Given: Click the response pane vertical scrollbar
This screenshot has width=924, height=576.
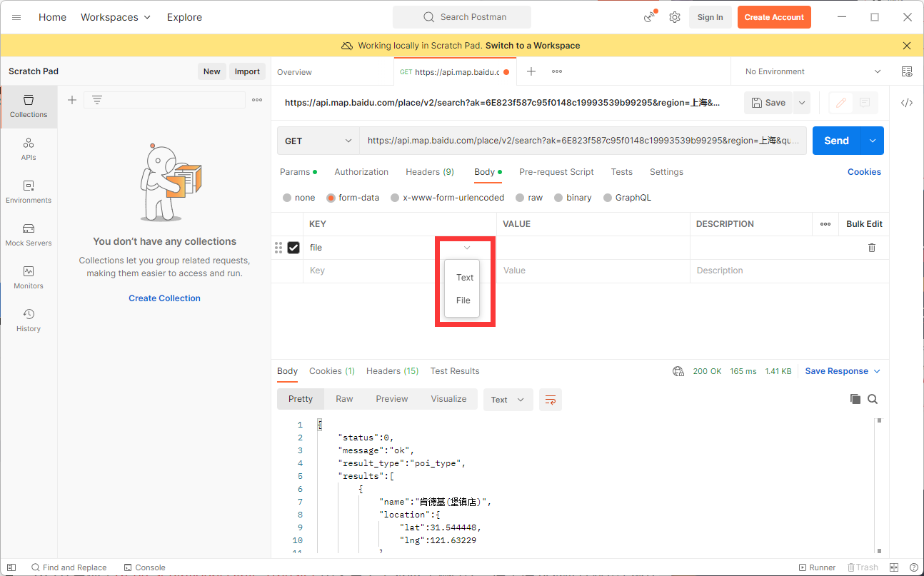Looking at the screenshot, I should 878,485.
